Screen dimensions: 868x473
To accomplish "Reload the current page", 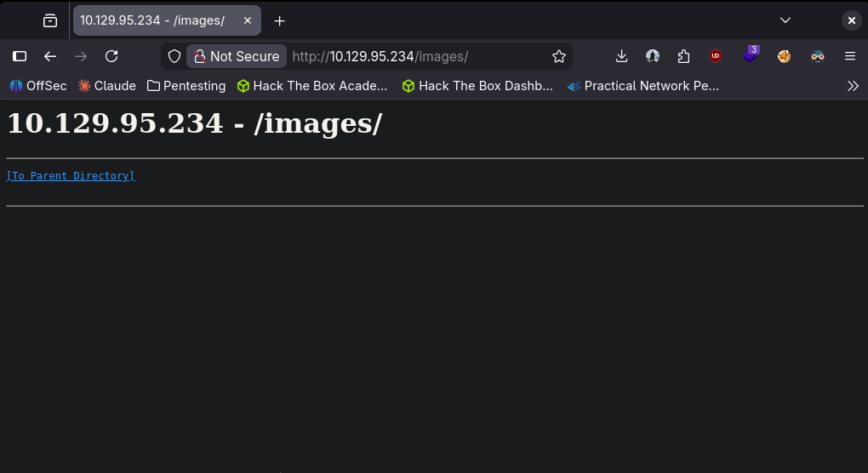I will click(x=111, y=56).
